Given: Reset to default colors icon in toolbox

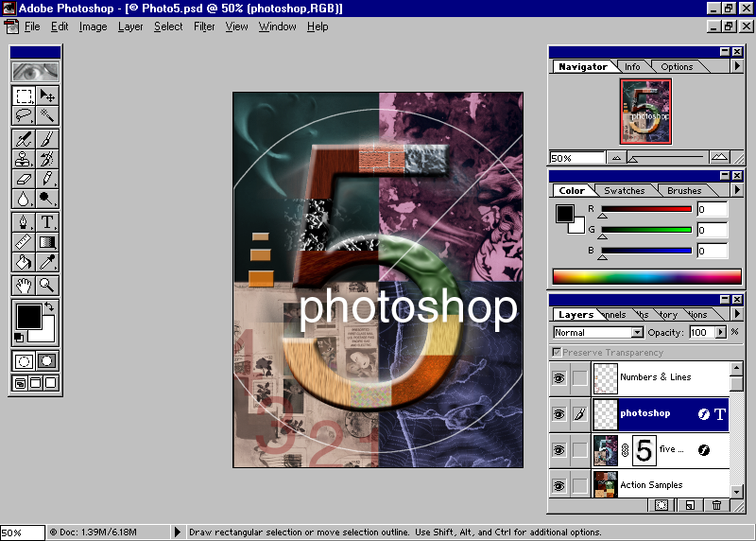Looking at the screenshot, I should pyautogui.click(x=18, y=338).
